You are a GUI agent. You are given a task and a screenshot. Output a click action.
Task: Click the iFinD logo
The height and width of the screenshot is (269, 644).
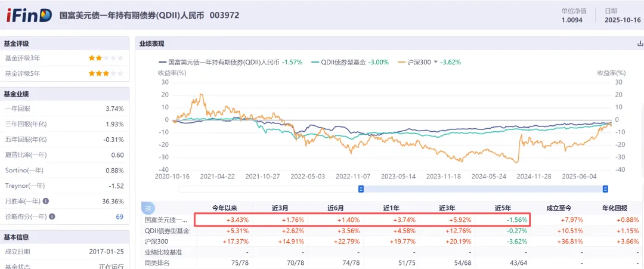point(29,15)
